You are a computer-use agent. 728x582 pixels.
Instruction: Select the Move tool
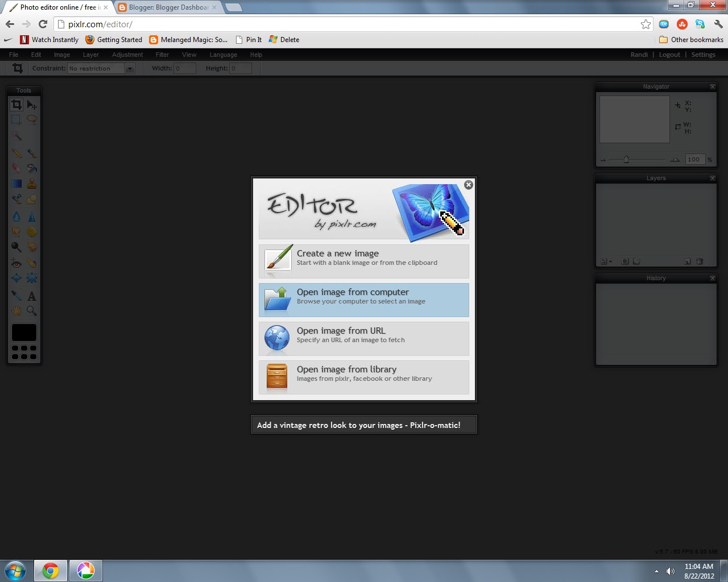pos(32,105)
